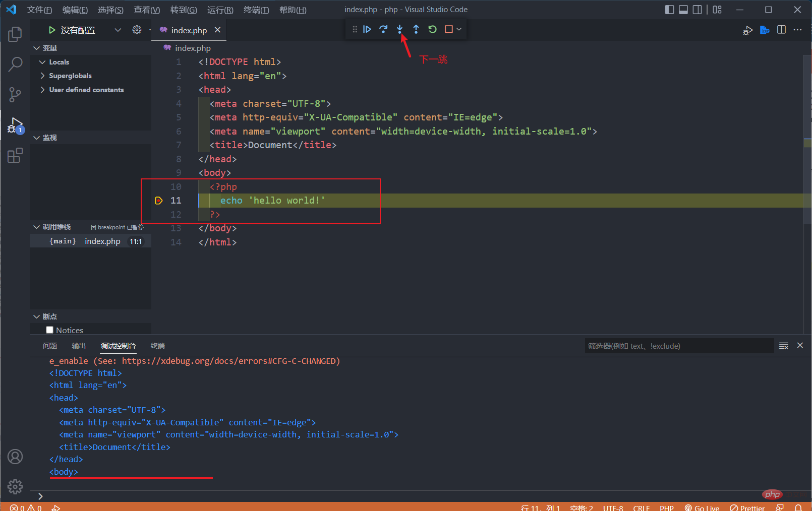Stop debugging with the square icon
Viewport: 812px width, 511px height.
tap(448, 29)
